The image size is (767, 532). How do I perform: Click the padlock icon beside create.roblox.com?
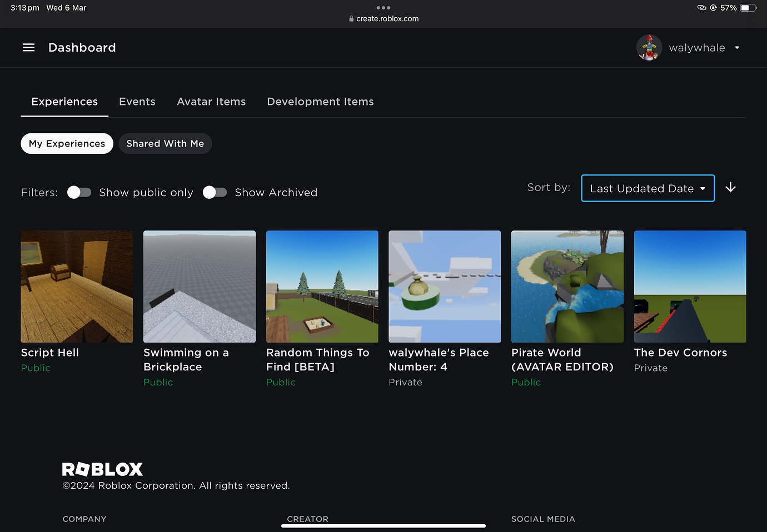350,18
